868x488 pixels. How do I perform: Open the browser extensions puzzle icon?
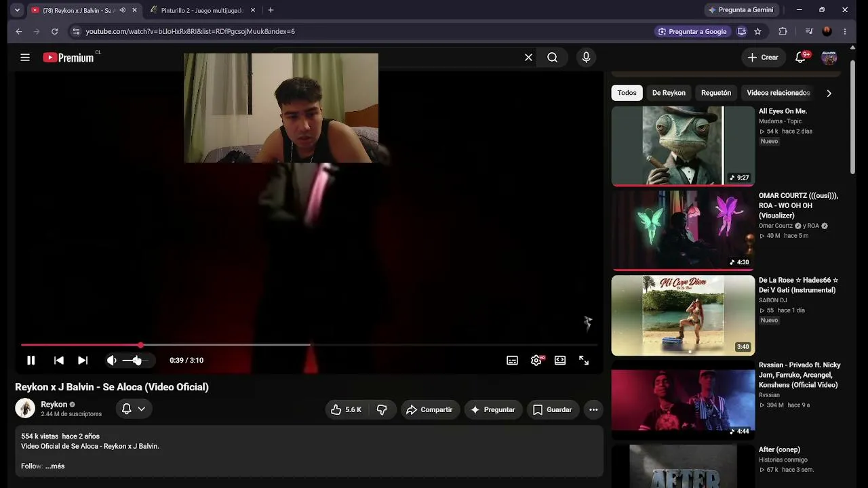(783, 31)
